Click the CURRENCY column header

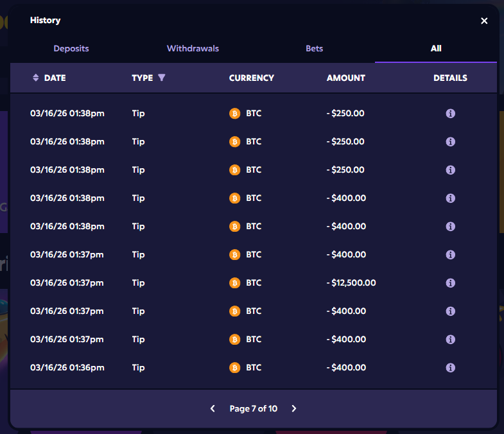(252, 78)
